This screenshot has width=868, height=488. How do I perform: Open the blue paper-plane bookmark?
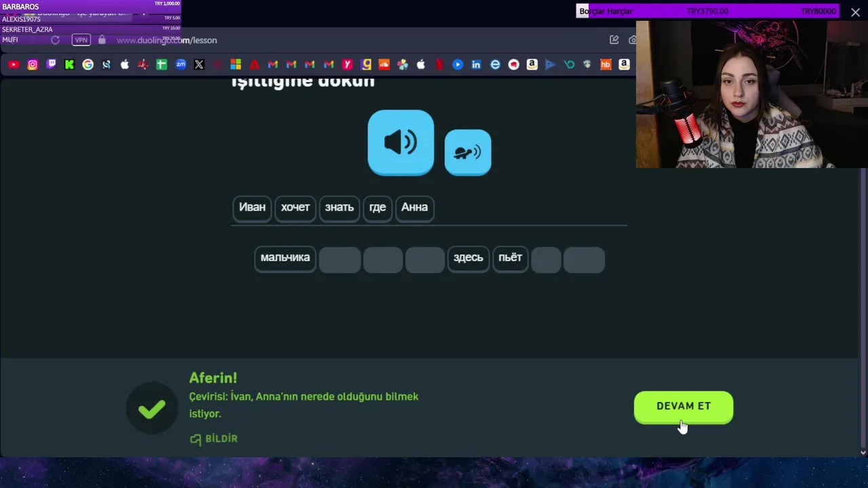tap(550, 64)
